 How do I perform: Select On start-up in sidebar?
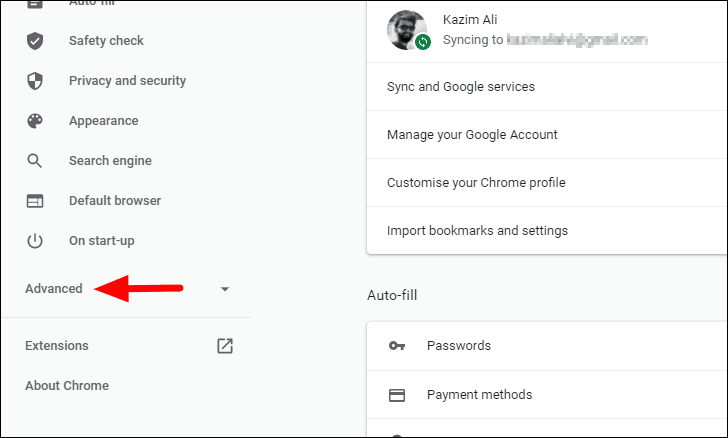click(x=102, y=241)
